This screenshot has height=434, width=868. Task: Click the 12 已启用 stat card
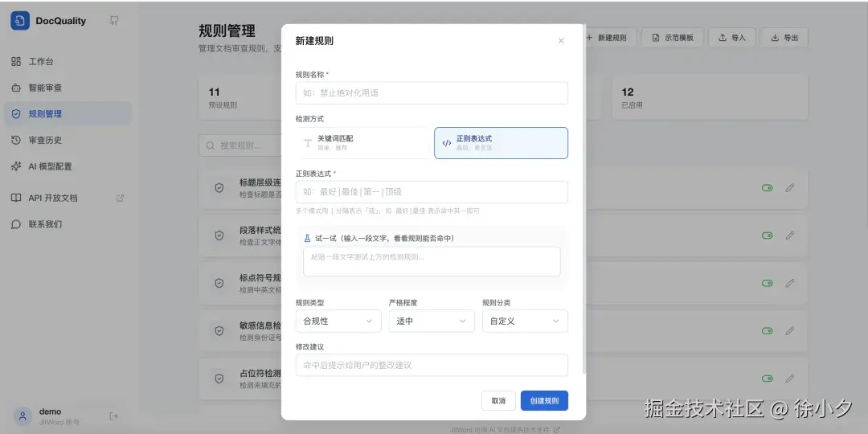point(710,97)
